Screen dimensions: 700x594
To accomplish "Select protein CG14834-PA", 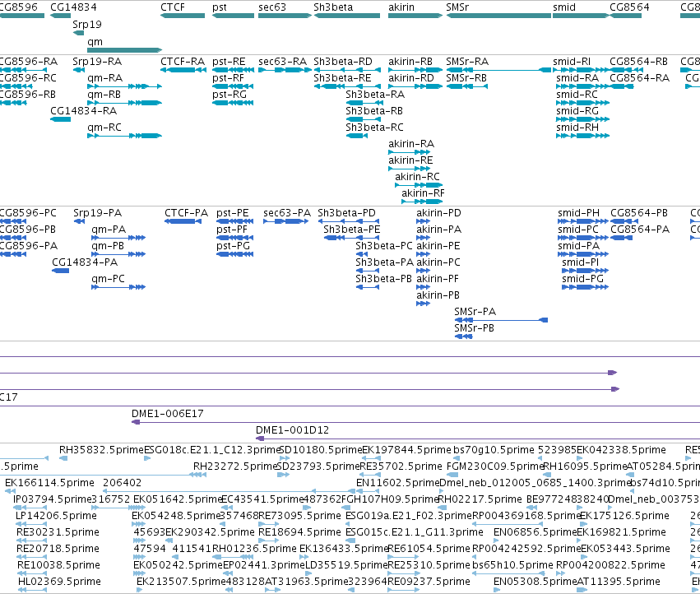I will 60,270.
